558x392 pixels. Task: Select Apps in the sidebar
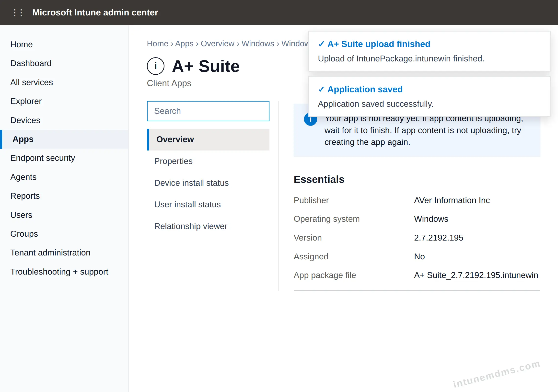point(64,139)
